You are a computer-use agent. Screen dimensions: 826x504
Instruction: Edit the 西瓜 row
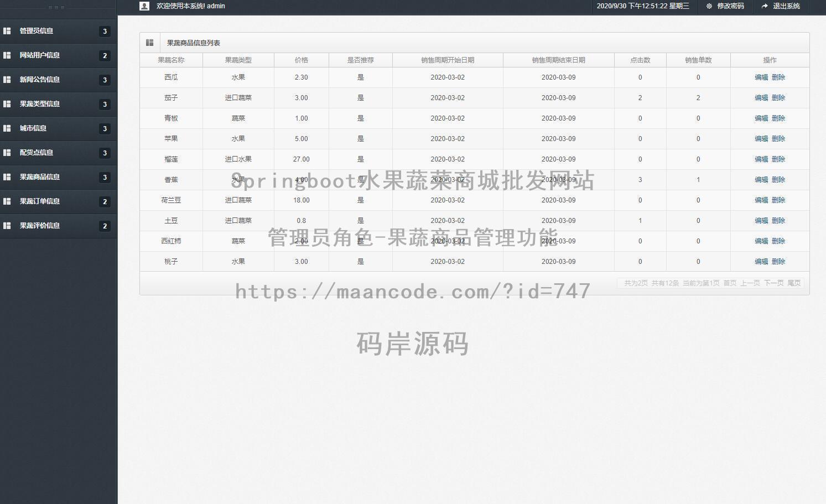761,77
